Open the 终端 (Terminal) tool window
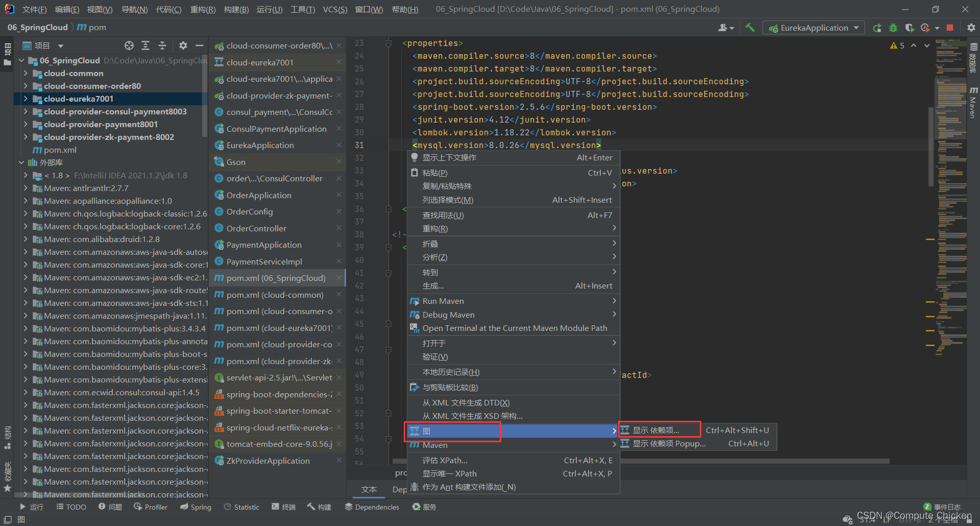 tap(283, 507)
